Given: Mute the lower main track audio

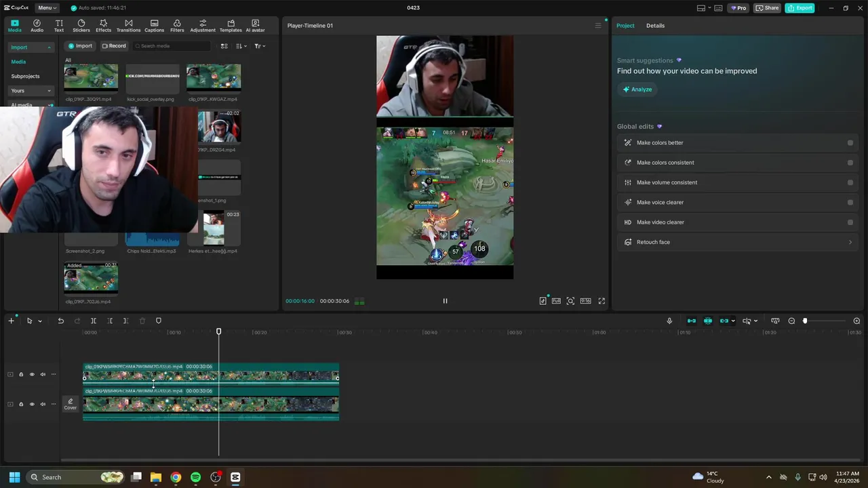Looking at the screenshot, I should 43,404.
